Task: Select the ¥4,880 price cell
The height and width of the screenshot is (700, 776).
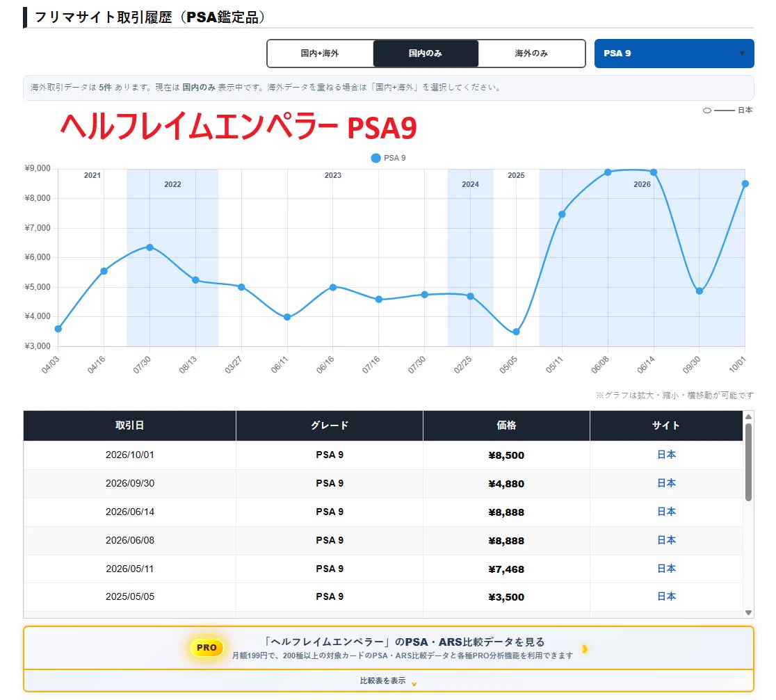Action: tap(506, 484)
